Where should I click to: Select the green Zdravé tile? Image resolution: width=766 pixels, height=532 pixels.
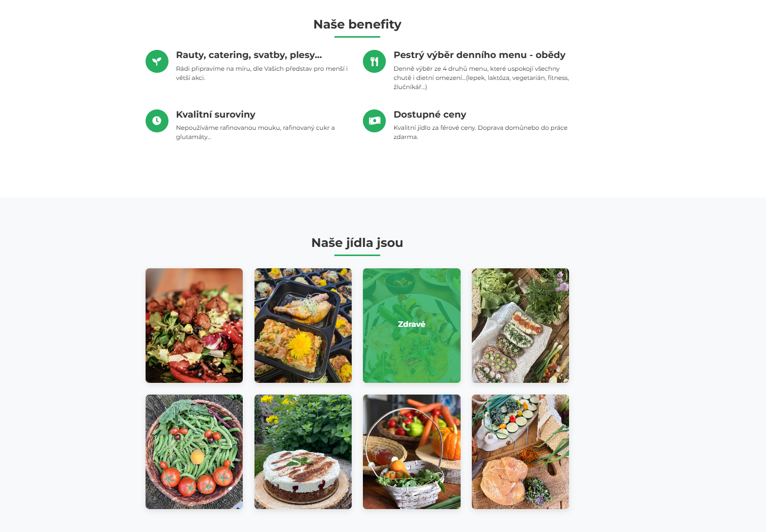(412, 325)
